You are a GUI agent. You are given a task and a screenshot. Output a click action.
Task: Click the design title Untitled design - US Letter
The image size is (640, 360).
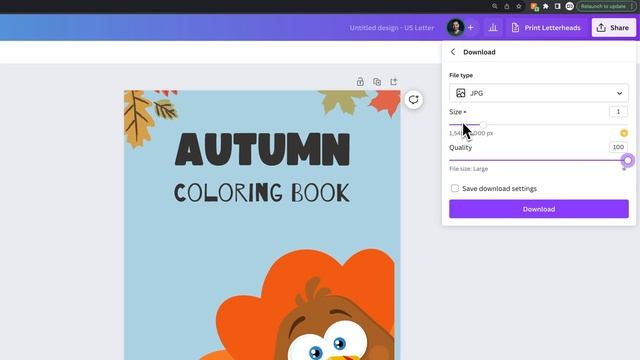click(391, 28)
